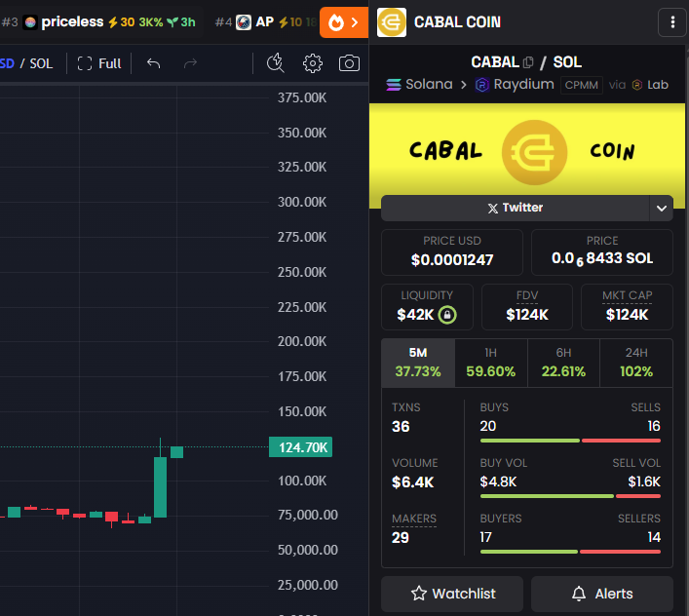Click the liquidity lock icon
Screen dimensions: 689x616
447,315
